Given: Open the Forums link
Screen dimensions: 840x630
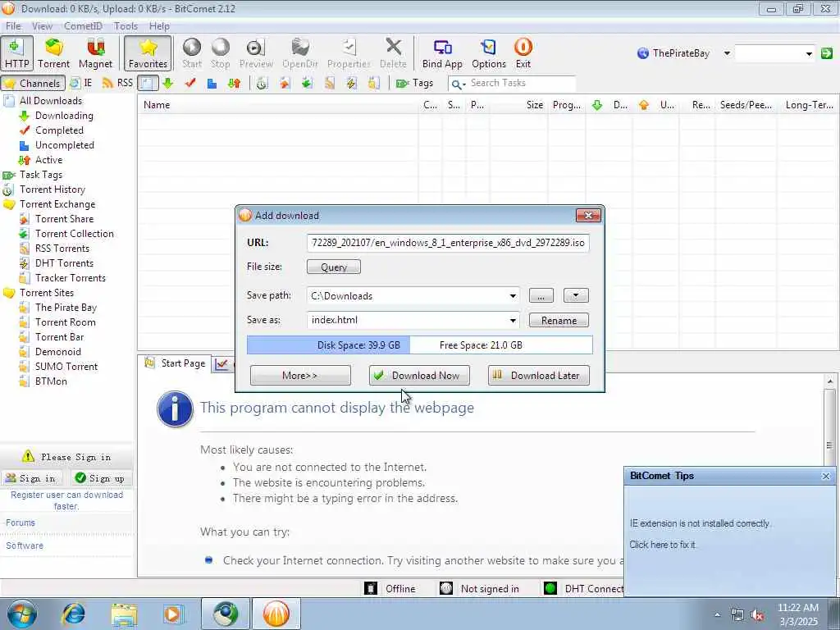Looking at the screenshot, I should pyautogui.click(x=21, y=523).
